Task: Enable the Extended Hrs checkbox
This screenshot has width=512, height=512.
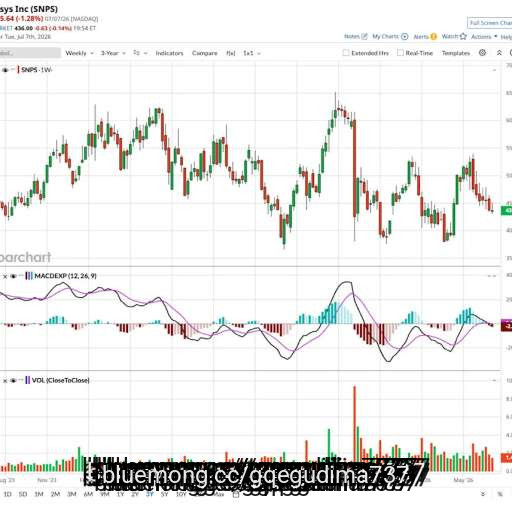Action: coord(346,53)
